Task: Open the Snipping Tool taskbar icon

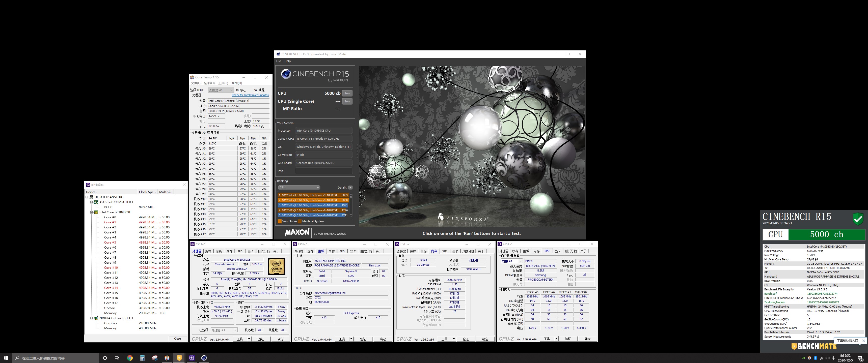Action: pos(155,358)
